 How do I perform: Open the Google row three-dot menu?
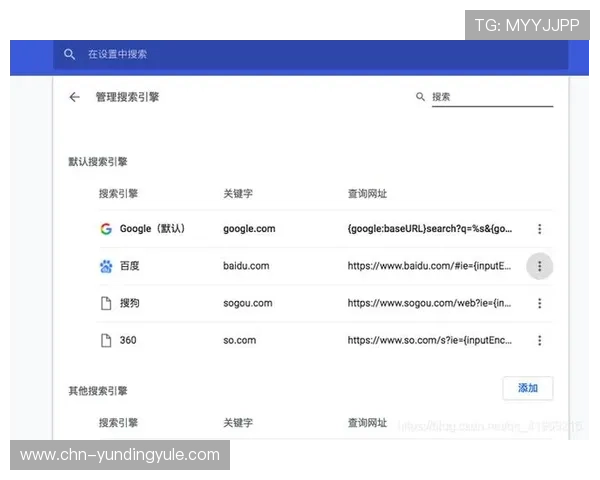540,229
